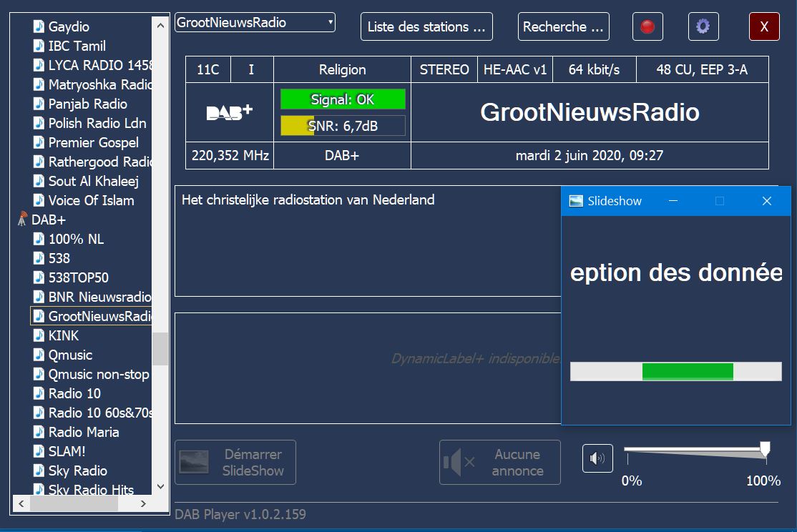Select Sout Al Khaleej station
This screenshot has height=532, width=797.
[x=93, y=181]
